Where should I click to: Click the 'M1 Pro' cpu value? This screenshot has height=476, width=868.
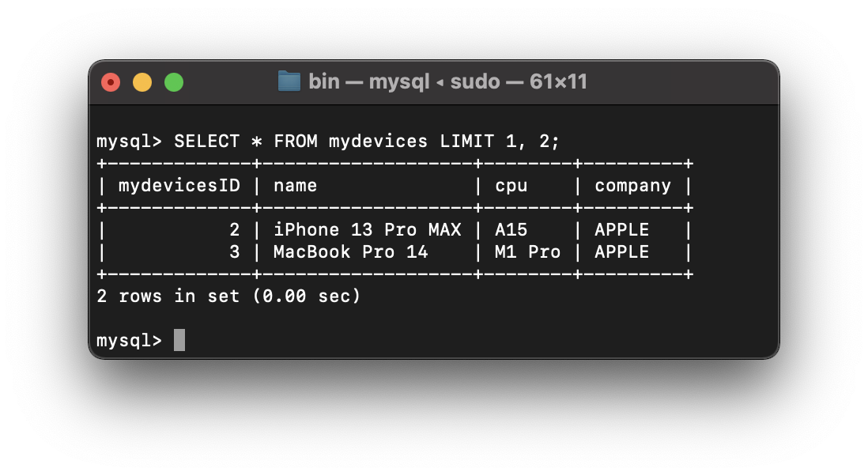[x=527, y=251]
